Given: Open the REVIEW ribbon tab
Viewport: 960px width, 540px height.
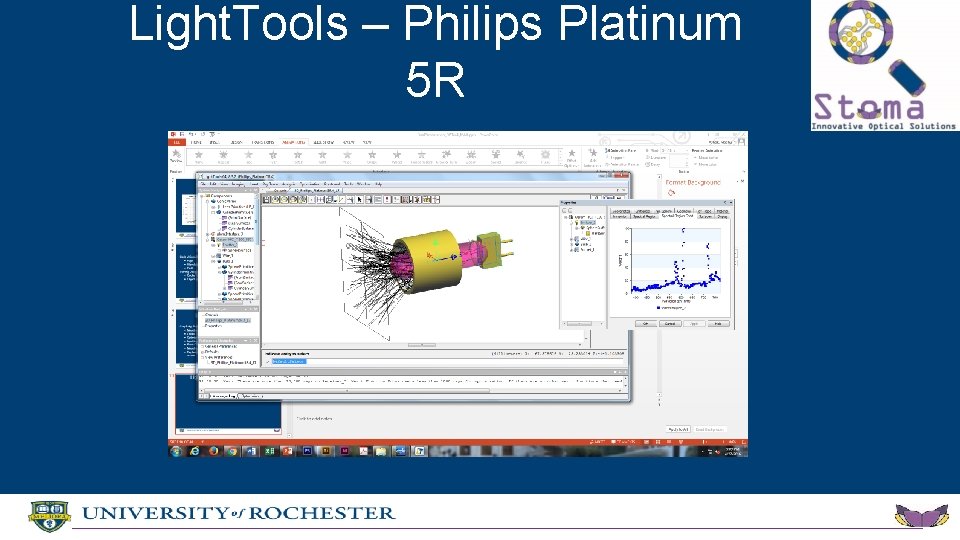Looking at the screenshot, I should click(348, 142).
